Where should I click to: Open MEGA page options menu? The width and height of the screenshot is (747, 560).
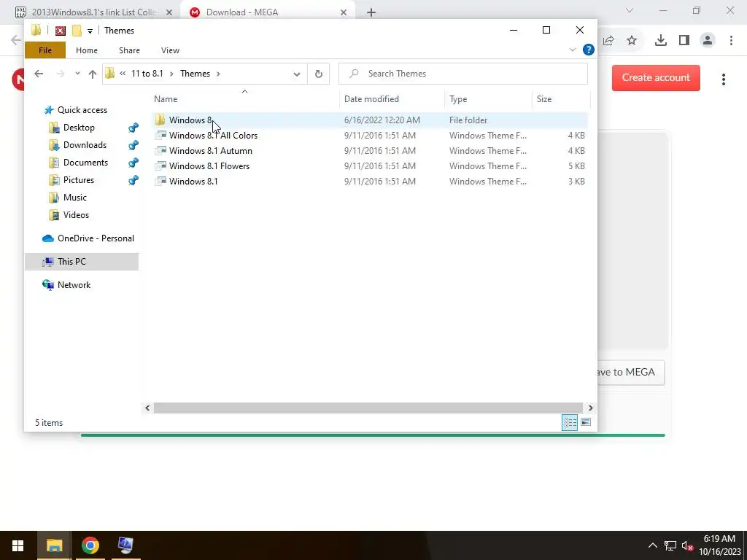coord(723,79)
